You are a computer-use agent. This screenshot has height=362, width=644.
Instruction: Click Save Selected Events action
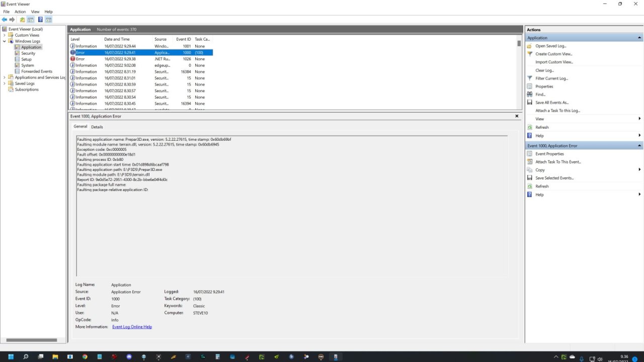pos(554,178)
